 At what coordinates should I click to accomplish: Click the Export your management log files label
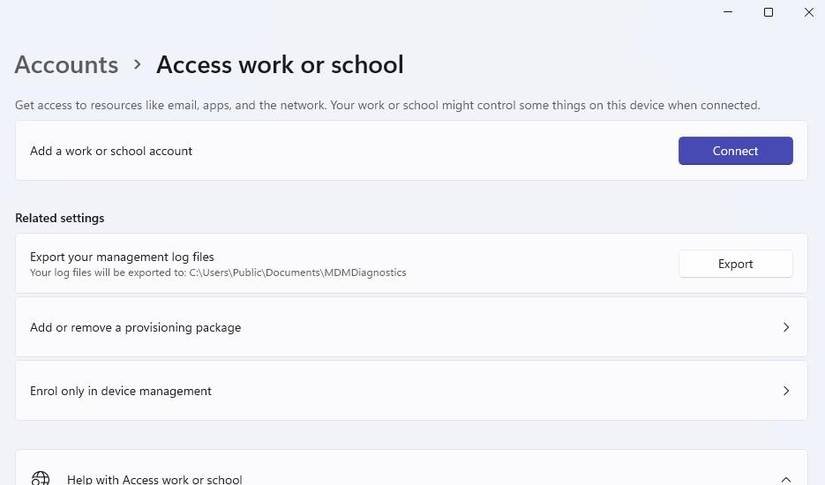[122, 257]
